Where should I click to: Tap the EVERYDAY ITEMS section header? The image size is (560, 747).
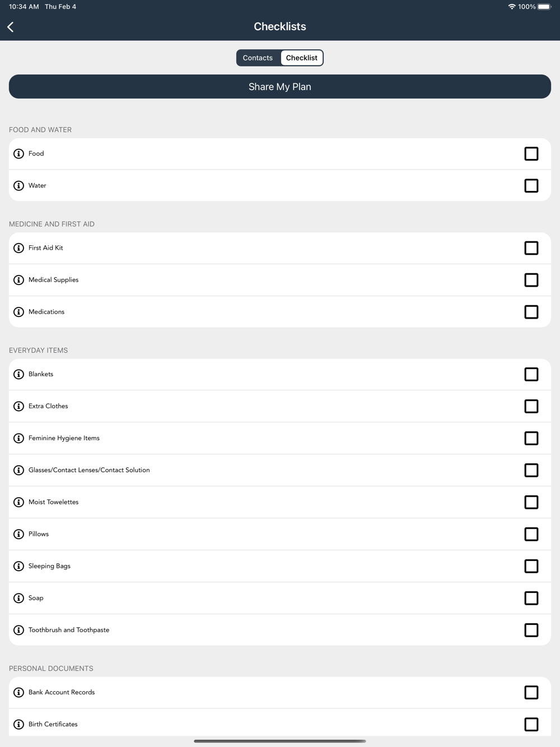[x=39, y=351]
